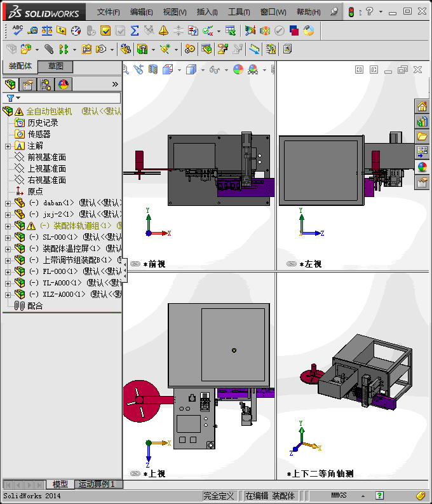
Task: Open the Smart Fasteners icon
Action: point(86,49)
